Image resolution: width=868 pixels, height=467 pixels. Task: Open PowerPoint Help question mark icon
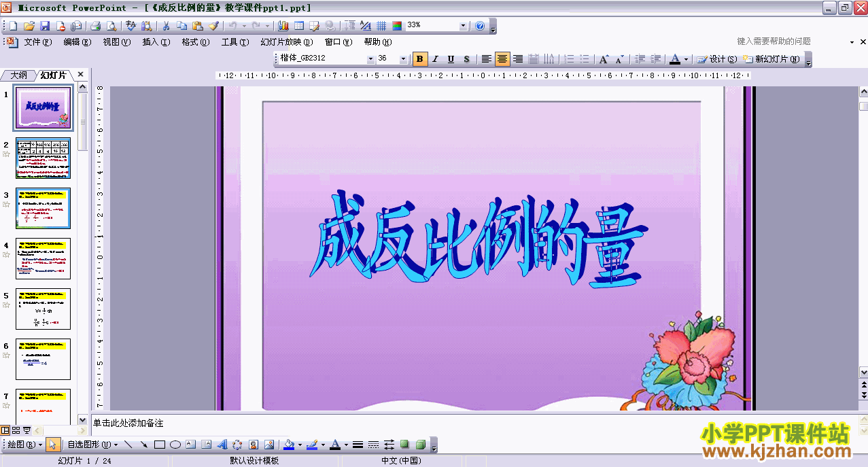pyautogui.click(x=481, y=26)
